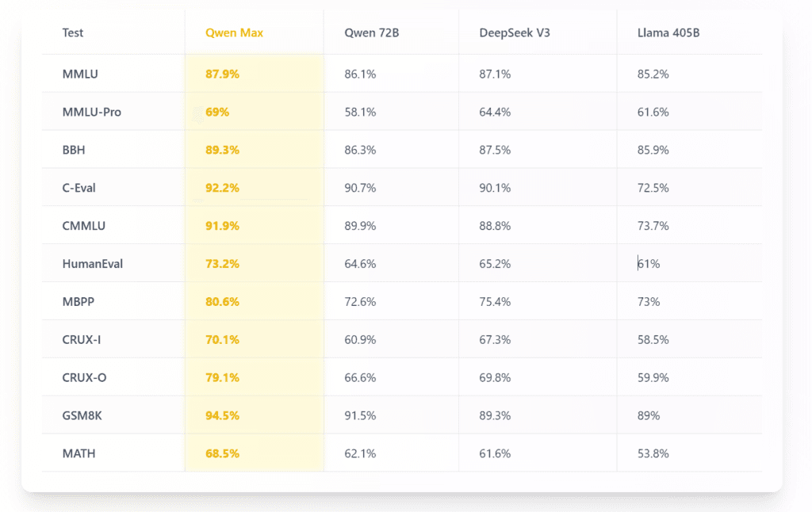812x512 pixels.
Task: Click DeepSeek V3 MBPP score 75.4%
Action: [x=495, y=302]
